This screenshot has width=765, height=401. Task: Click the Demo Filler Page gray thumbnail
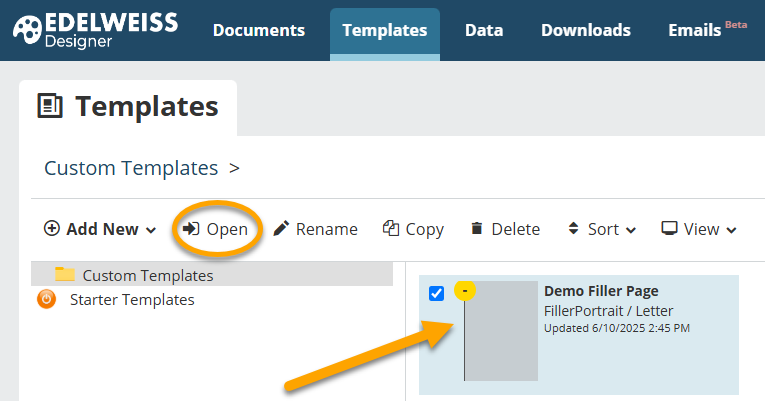coord(501,331)
